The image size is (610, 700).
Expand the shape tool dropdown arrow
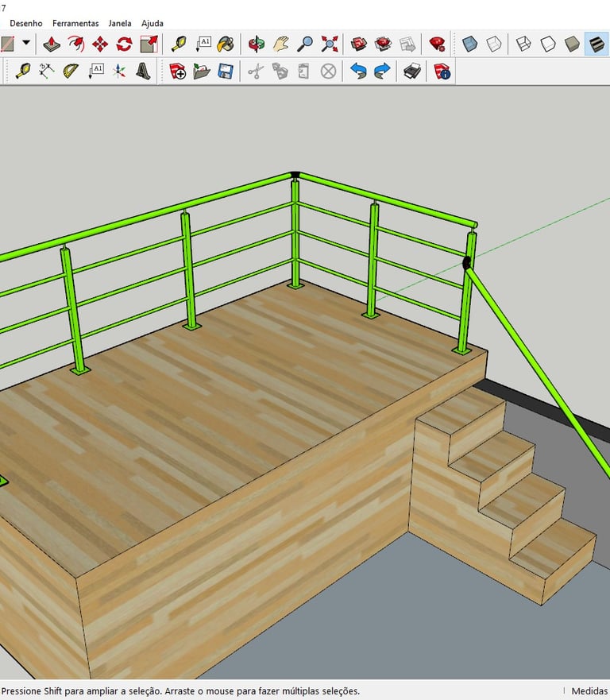click(26, 43)
